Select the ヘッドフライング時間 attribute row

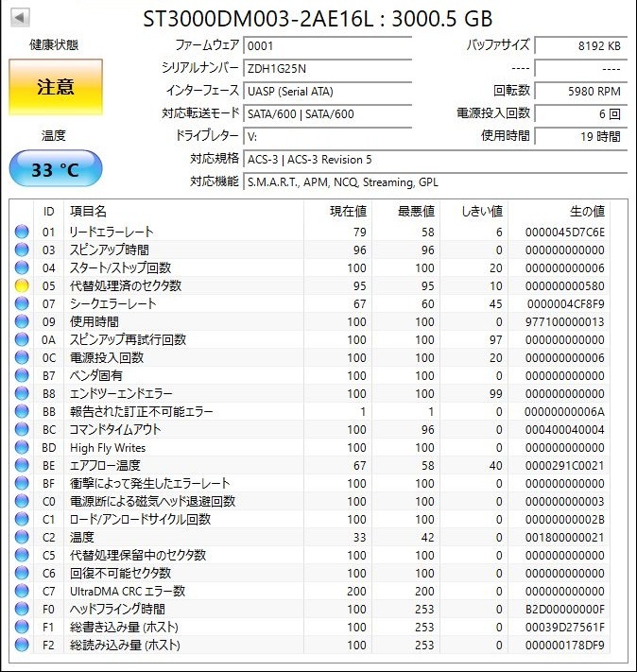(x=309, y=609)
